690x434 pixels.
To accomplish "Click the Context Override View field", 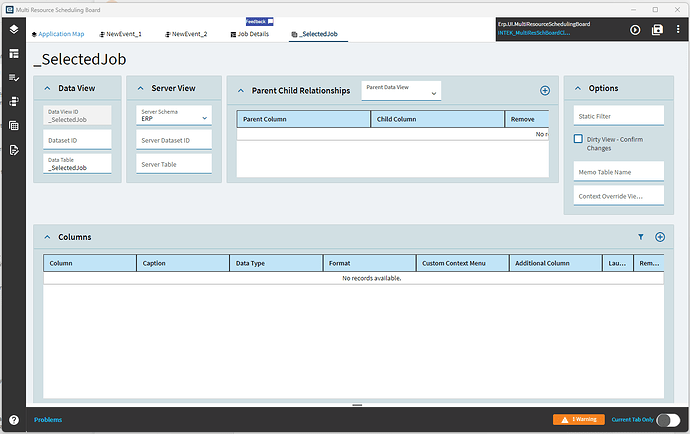I will click(619, 196).
